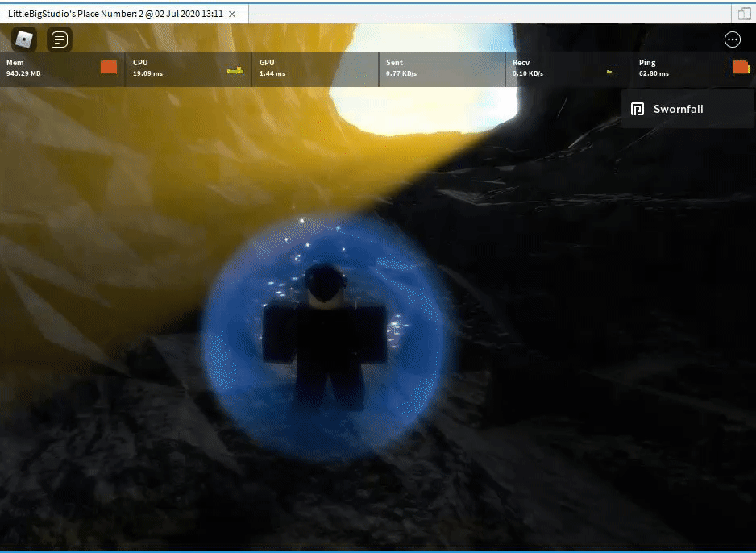The image size is (756, 553).
Task: Click the 943.29 MB memory value
Action: click(23, 74)
